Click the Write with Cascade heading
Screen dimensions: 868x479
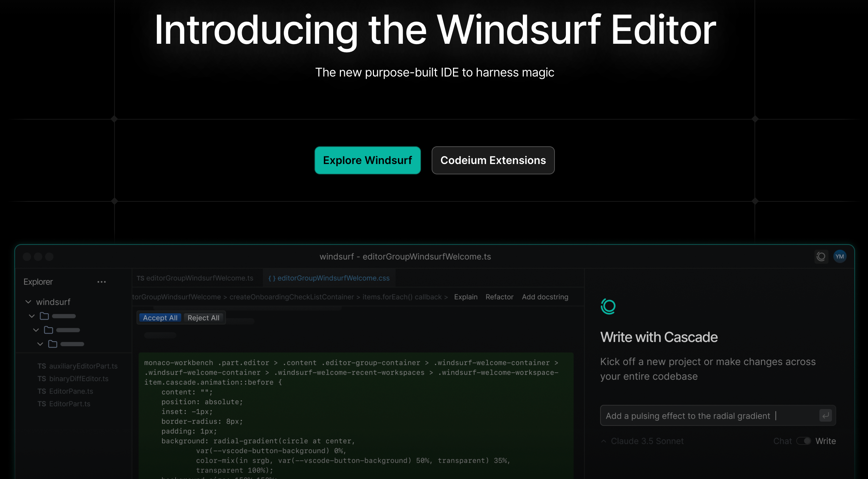tap(659, 337)
